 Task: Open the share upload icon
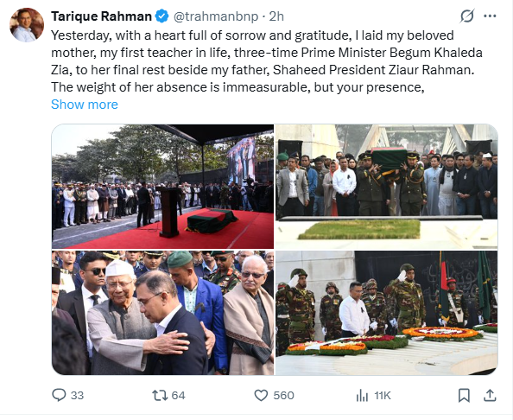pos(490,395)
